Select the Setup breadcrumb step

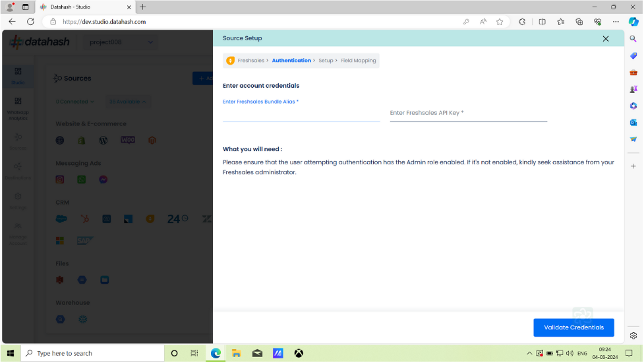[x=326, y=61]
